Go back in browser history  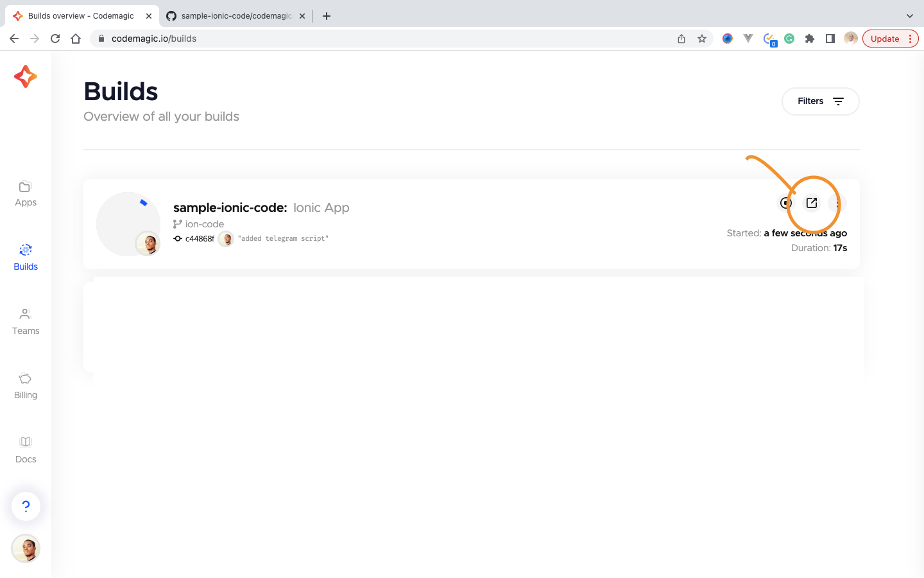pos(14,39)
